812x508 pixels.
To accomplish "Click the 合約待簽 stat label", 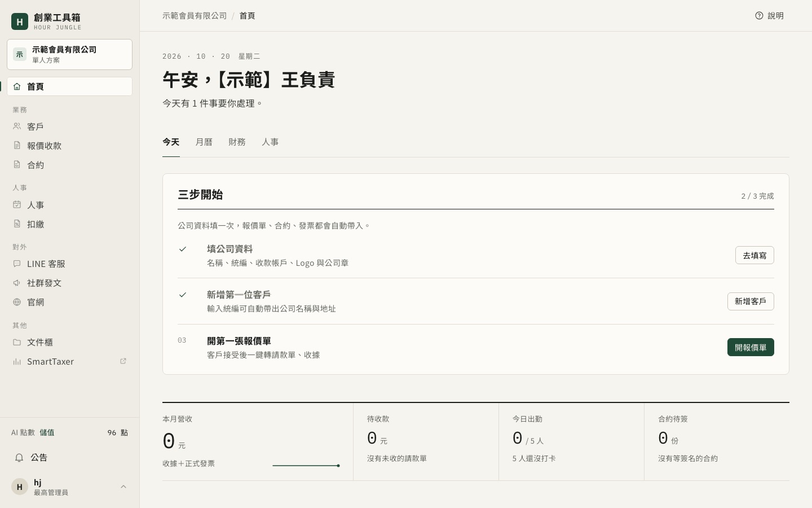I will (x=673, y=419).
